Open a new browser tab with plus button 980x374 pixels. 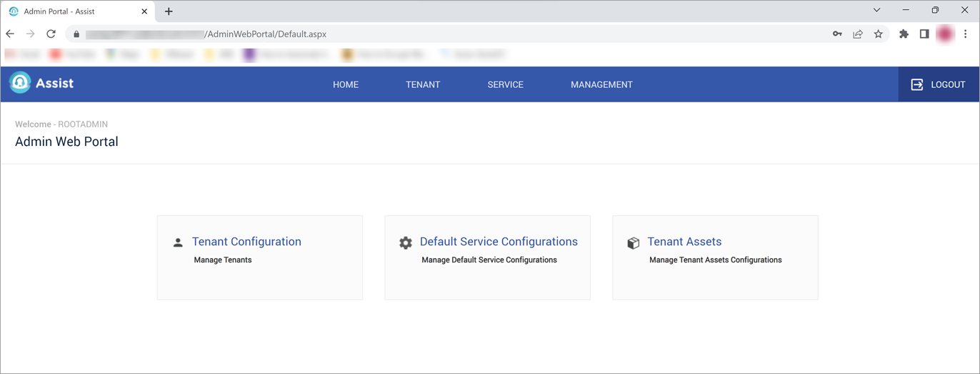pos(169,11)
